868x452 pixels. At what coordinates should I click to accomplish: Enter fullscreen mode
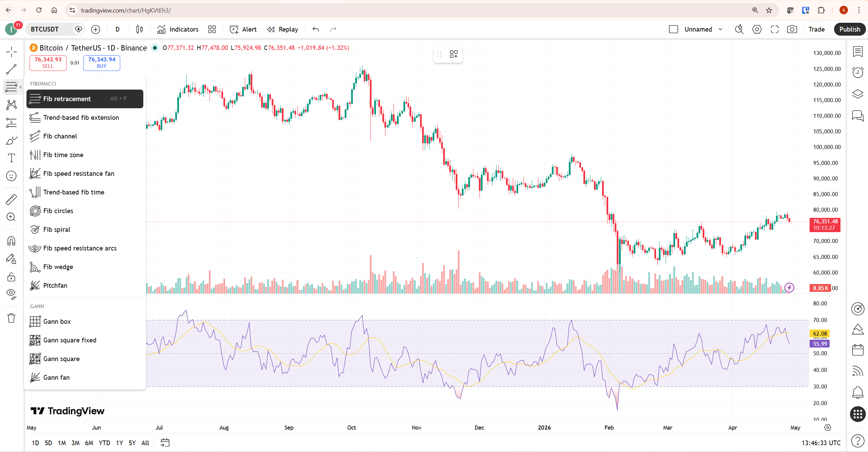pos(775,30)
